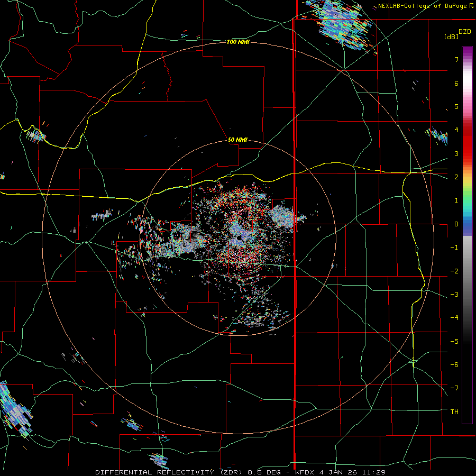476x476 pixels.
Task: Click the TH threshold label on scale
Action: pos(454,411)
